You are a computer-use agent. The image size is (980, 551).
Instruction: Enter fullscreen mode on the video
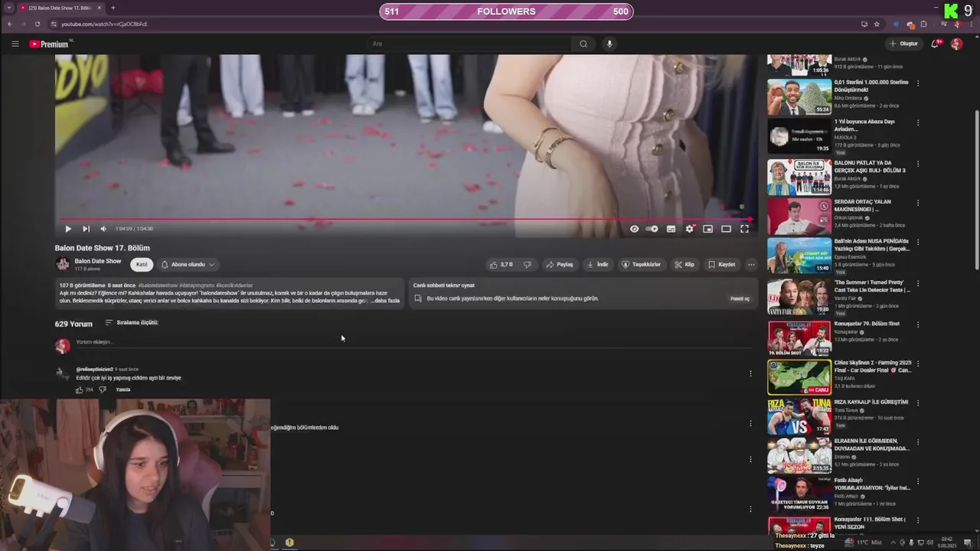coord(744,229)
